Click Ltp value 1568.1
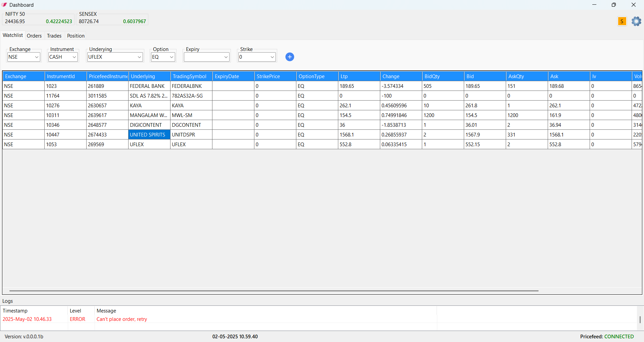The image size is (644, 342). pyautogui.click(x=359, y=135)
